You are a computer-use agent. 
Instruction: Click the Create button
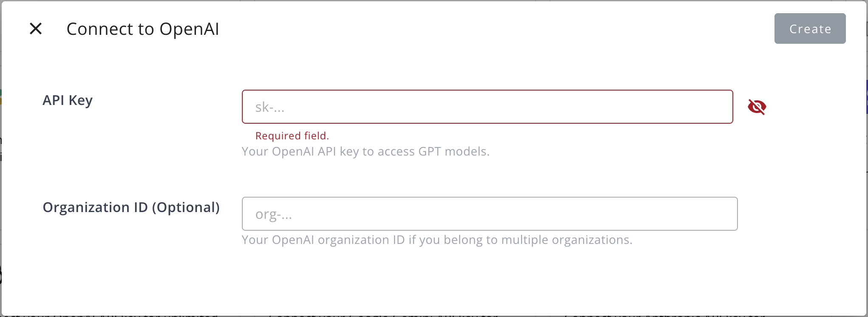click(x=810, y=28)
